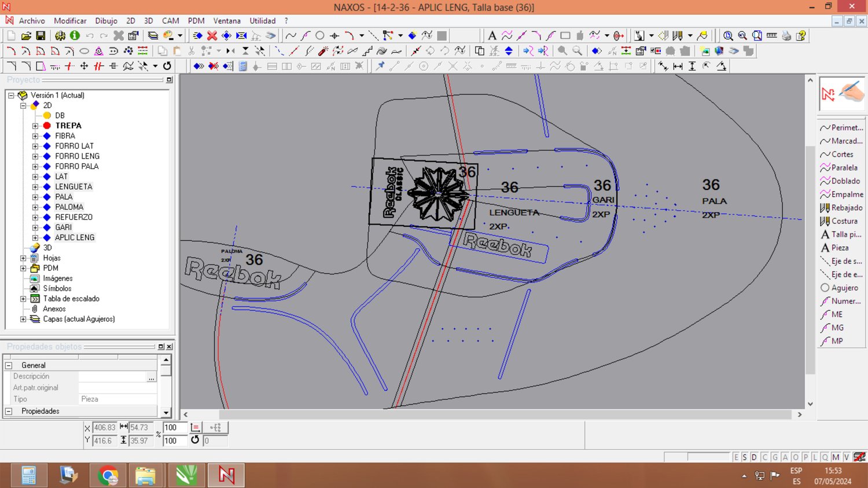Screen dimensions: 868x488
Task: Click the horizontal dimension measurement icon
Action: 678,66
